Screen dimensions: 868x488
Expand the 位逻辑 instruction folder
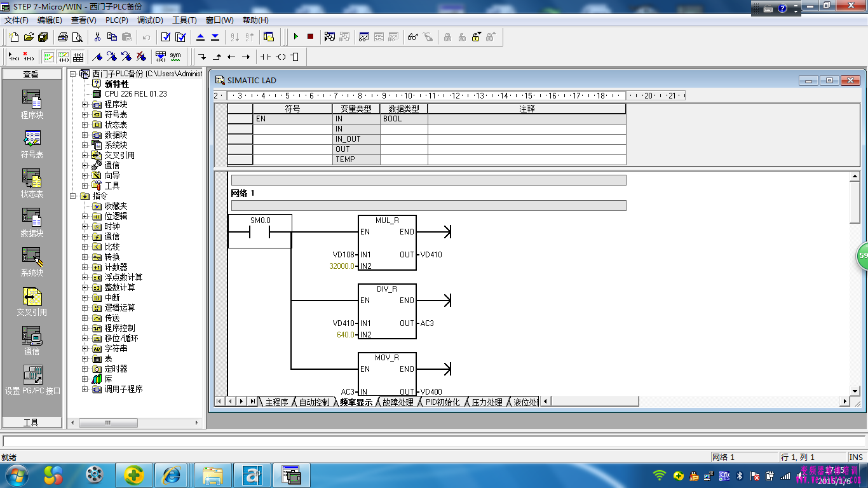point(85,216)
